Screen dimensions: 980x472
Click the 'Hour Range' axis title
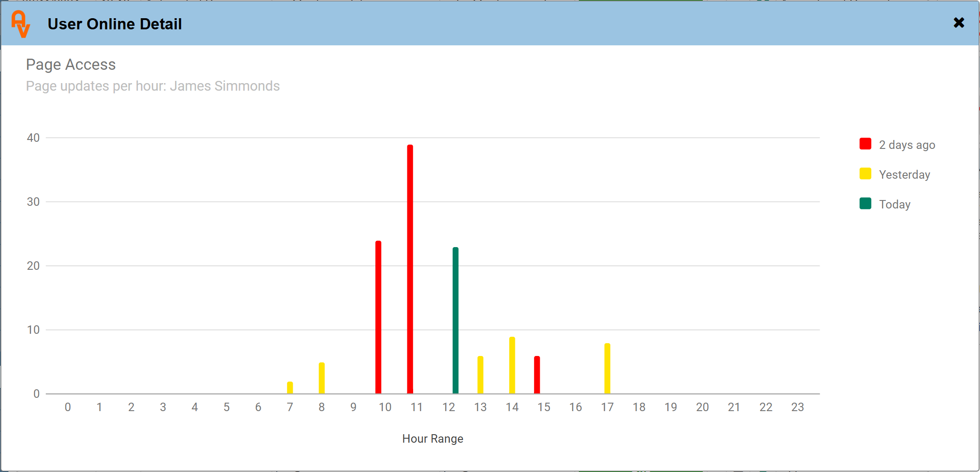click(432, 439)
